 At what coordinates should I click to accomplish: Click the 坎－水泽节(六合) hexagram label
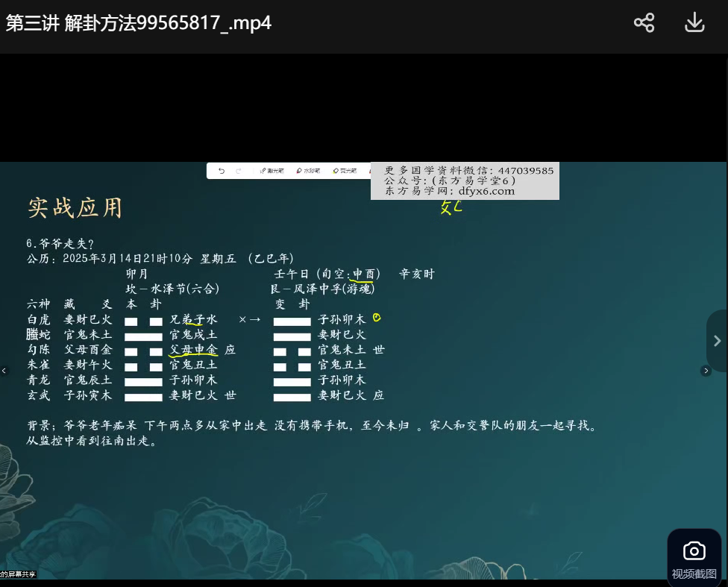[172, 289]
